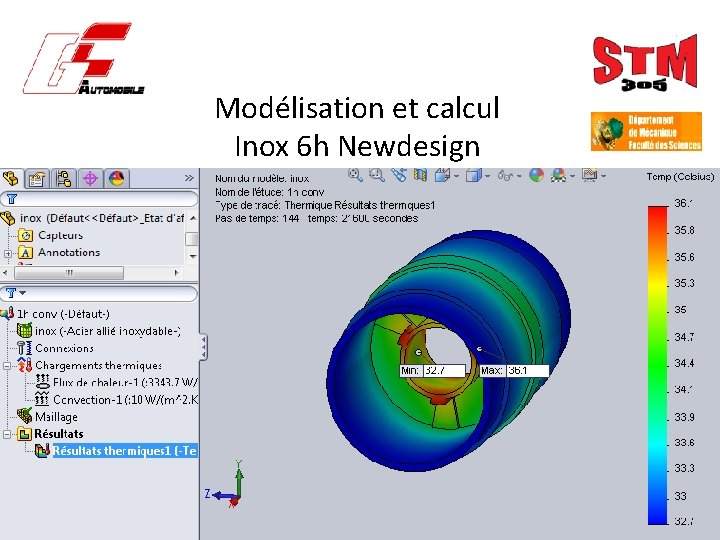Click Zoom to Area magnifier icon
The image size is (720, 540).
pos(377,175)
